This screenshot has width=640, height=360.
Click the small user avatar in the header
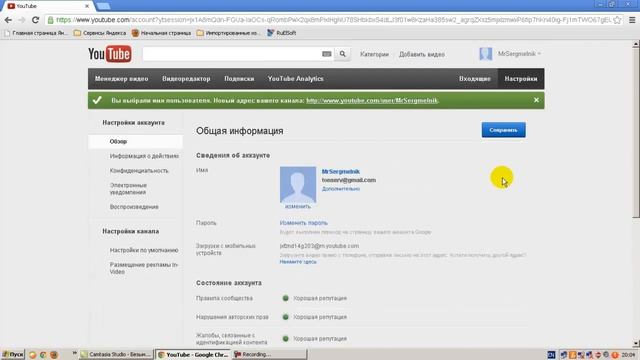click(486, 54)
